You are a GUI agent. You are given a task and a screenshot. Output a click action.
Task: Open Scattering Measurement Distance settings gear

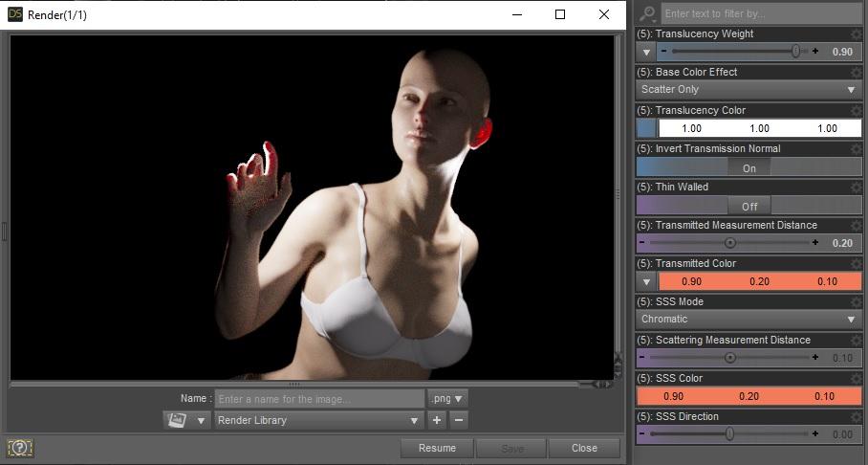point(857,340)
